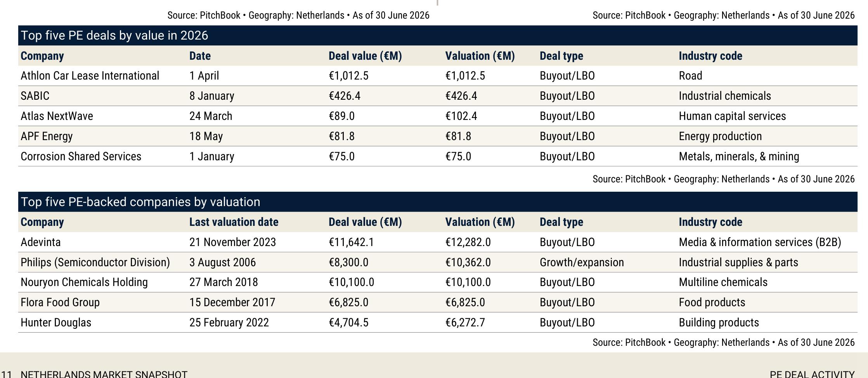This screenshot has width=868, height=378.
Task: Click the Athlon Car Lease International company cell
Action: point(90,76)
